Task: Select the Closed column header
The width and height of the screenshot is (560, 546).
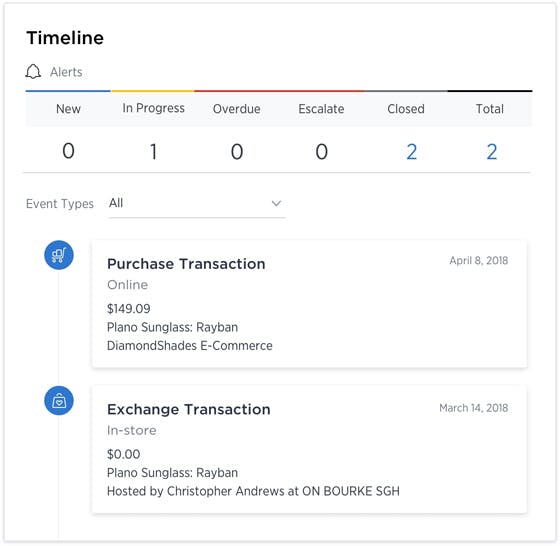Action: coord(406,109)
